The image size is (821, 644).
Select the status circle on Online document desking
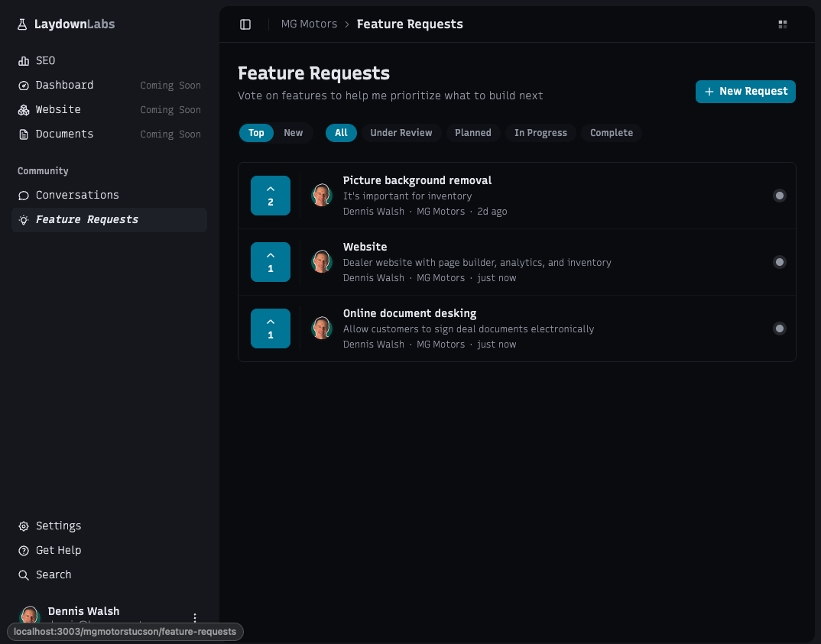[x=780, y=328]
